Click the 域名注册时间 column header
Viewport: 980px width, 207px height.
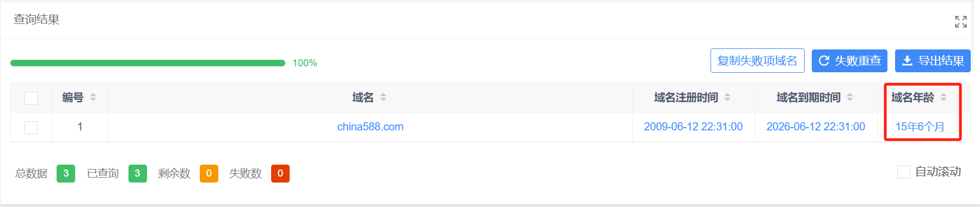click(686, 97)
